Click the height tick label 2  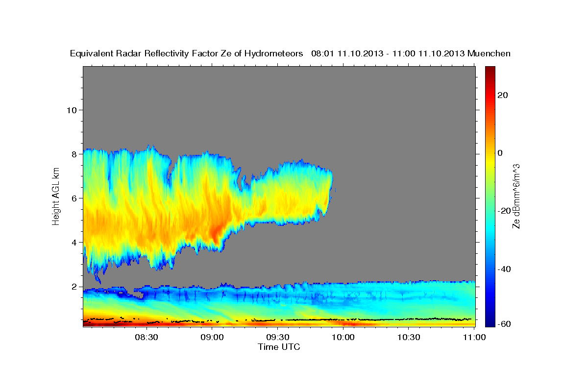click(x=75, y=287)
